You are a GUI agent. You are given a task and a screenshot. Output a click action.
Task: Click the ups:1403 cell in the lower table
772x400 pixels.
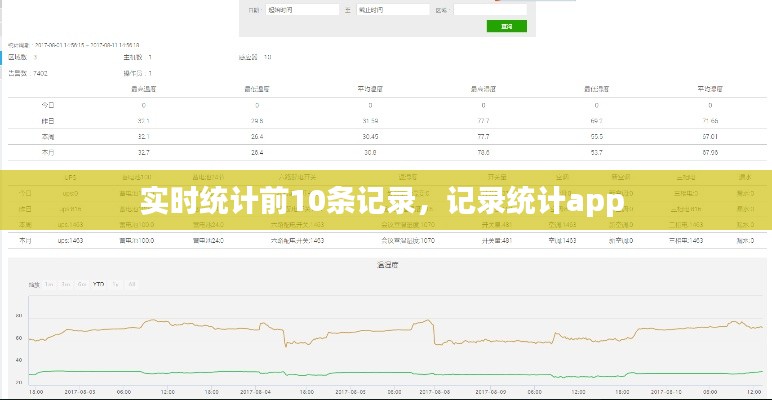(70, 241)
